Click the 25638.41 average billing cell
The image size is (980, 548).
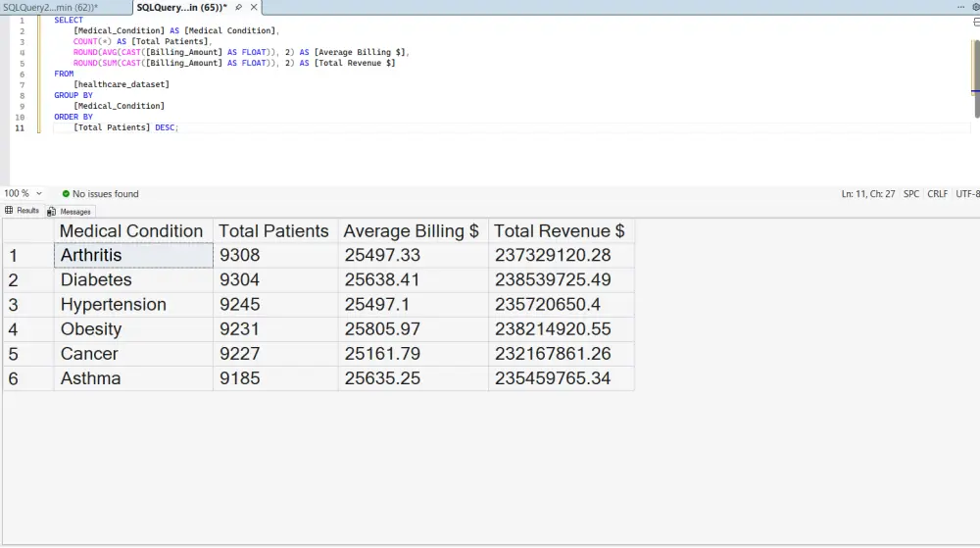point(414,280)
